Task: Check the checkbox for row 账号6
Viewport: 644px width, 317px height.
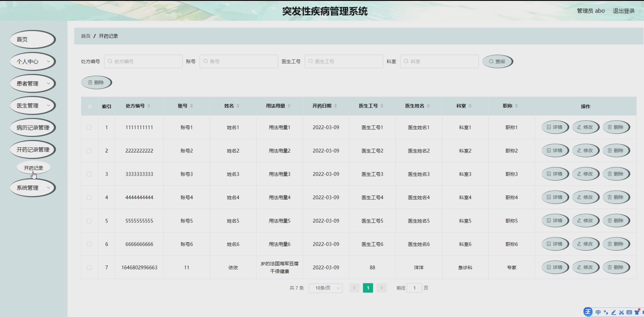Action: click(89, 244)
